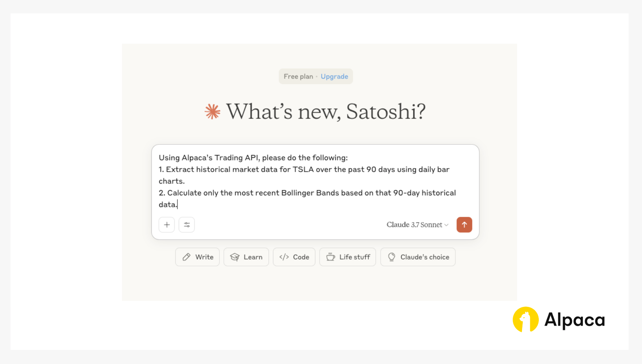Image resolution: width=642 pixels, height=364 pixels.
Task: Focus the prompt text input field
Action: point(315,181)
